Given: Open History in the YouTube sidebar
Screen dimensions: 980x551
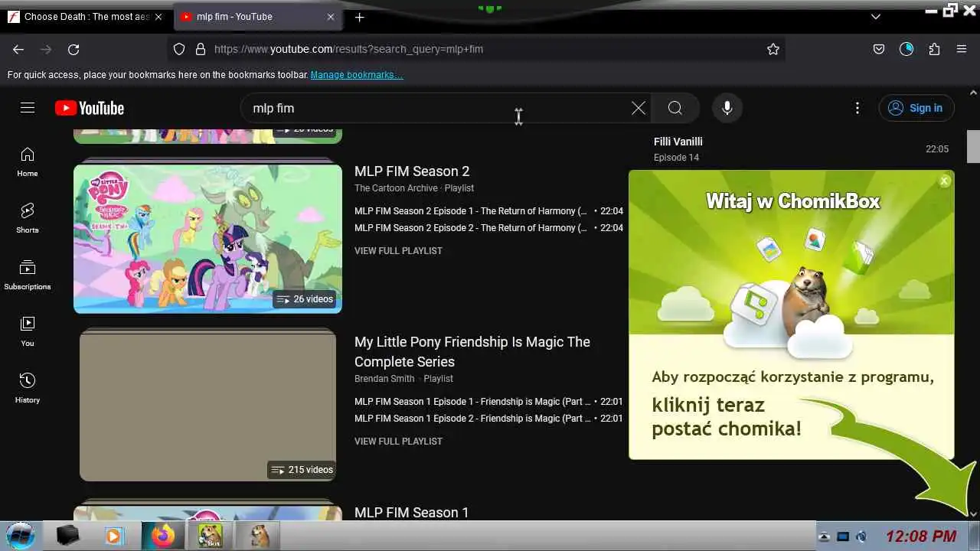Looking at the screenshot, I should pyautogui.click(x=28, y=388).
